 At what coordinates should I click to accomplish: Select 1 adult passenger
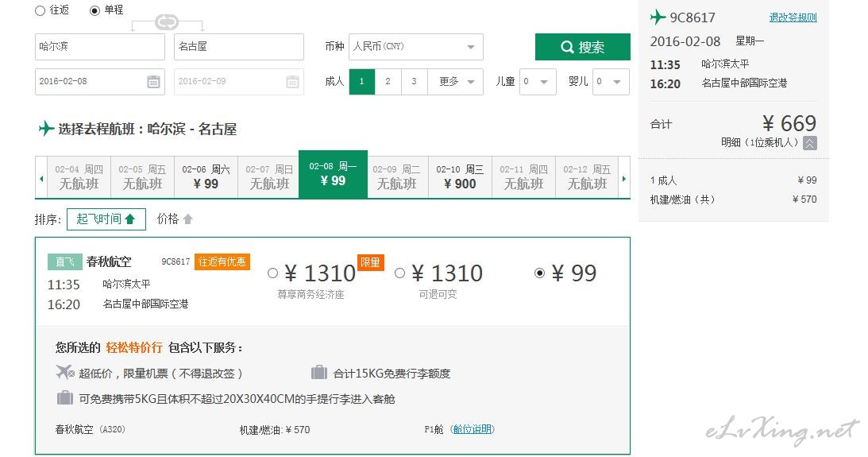click(362, 81)
